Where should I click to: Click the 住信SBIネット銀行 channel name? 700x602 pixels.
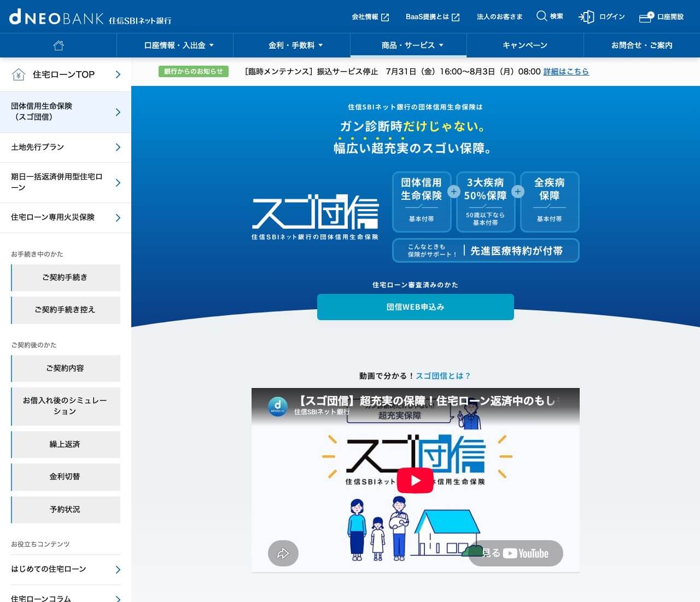(322, 412)
